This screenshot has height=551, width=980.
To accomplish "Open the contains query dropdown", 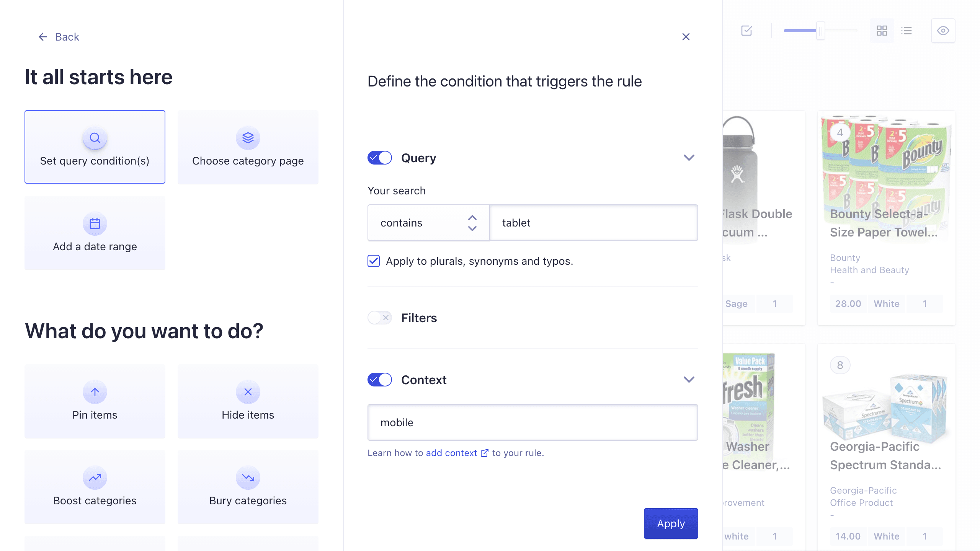I will tap(428, 222).
